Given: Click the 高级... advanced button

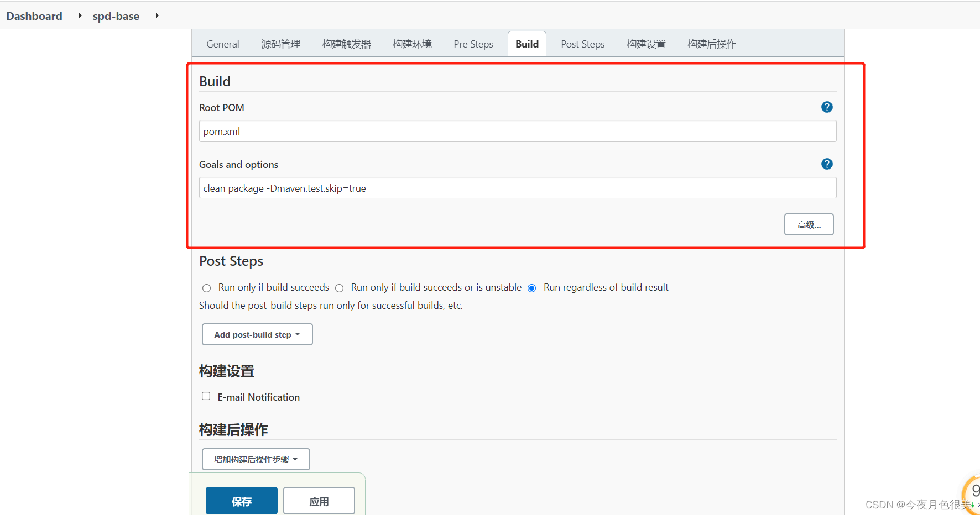Looking at the screenshot, I should pyautogui.click(x=809, y=224).
